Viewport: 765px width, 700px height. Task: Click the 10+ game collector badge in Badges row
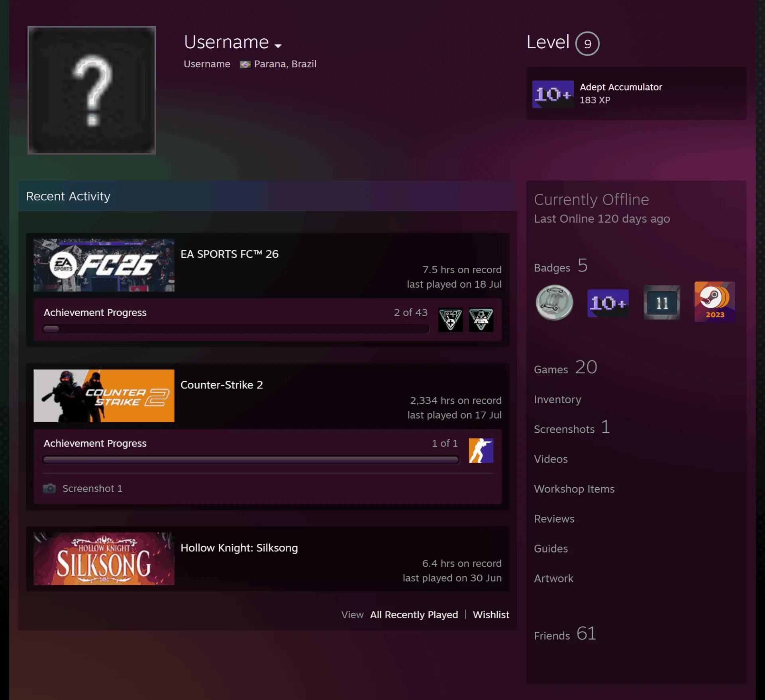(608, 303)
